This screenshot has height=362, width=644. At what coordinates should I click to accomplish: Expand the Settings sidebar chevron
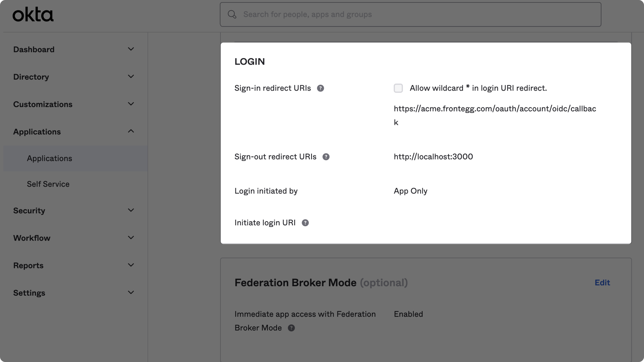point(131,293)
